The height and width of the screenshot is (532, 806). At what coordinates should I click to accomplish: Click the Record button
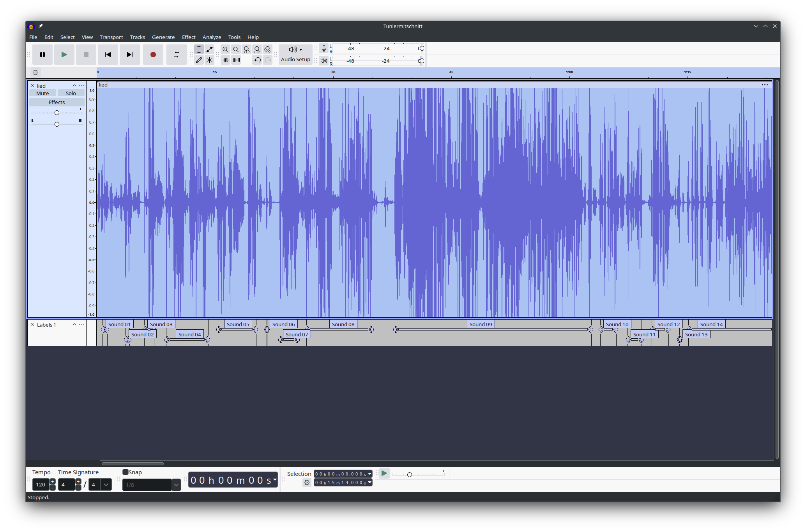[x=153, y=55]
